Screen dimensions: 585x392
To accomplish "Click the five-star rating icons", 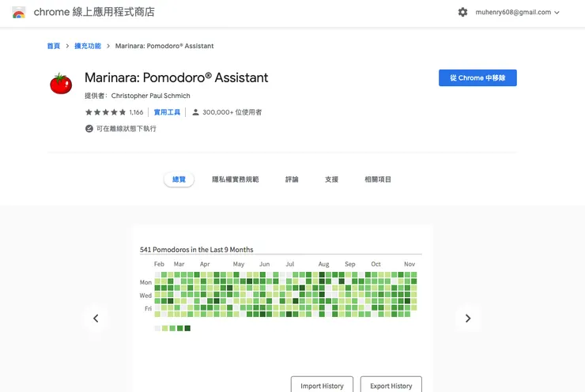I will tap(106, 112).
